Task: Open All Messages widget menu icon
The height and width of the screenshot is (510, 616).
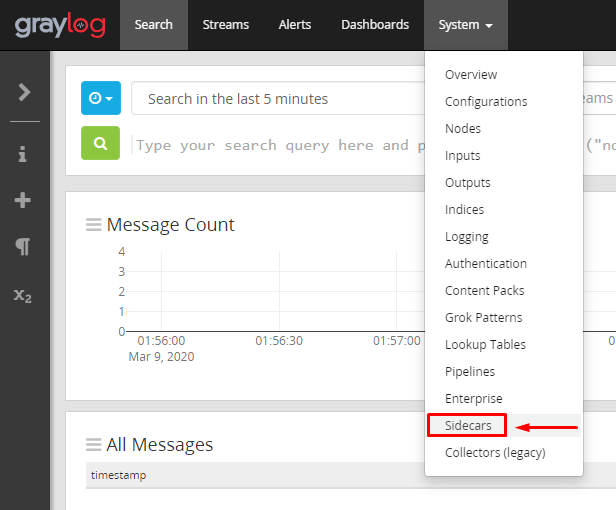Action: (93, 445)
